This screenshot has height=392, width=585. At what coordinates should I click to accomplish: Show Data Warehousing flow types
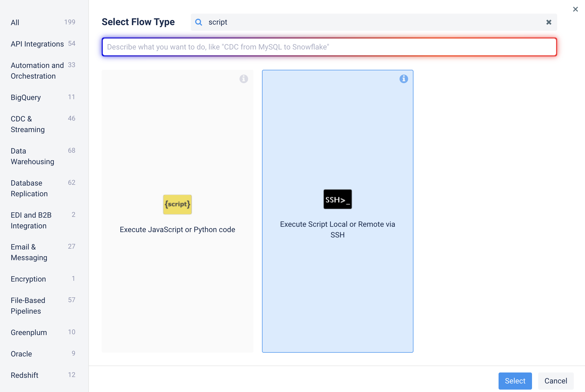coord(32,156)
